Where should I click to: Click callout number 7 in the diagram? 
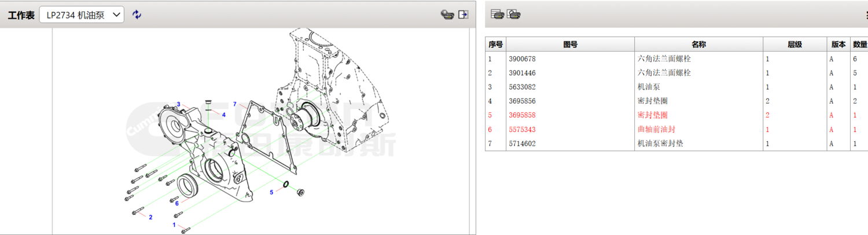(x=235, y=104)
